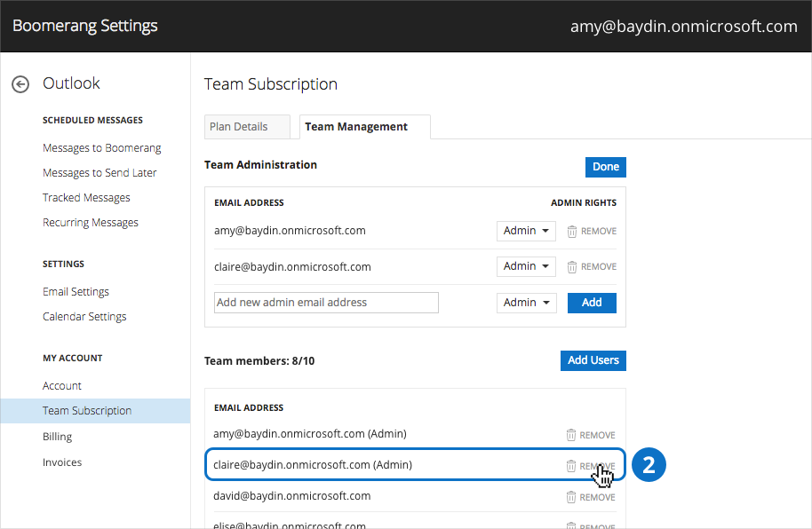Click claire@baydin.onmicrosoft.com (Admin) team member text
812x529 pixels.
313,465
